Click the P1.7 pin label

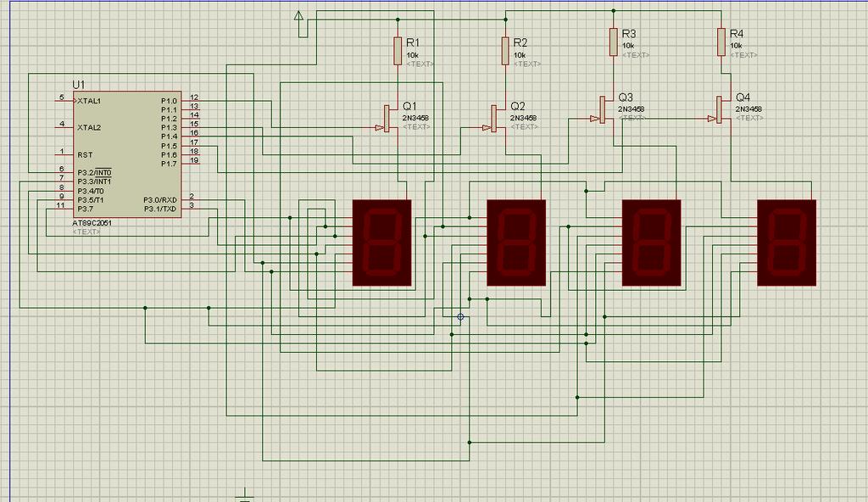[169, 164]
